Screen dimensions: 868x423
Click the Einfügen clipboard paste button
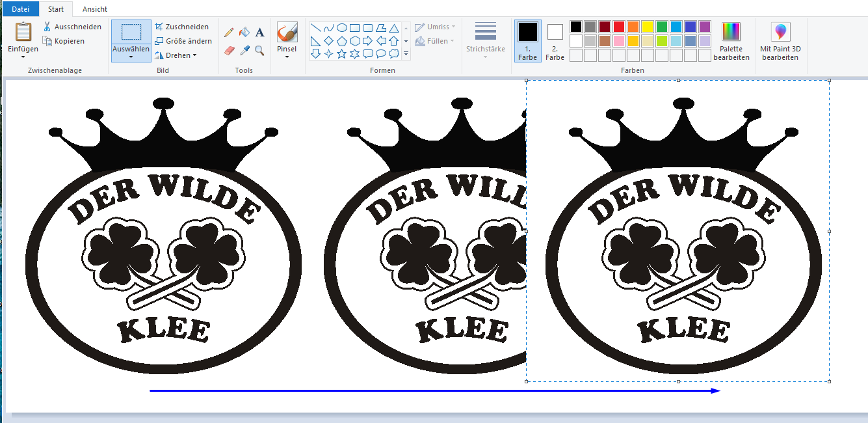pos(23,32)
